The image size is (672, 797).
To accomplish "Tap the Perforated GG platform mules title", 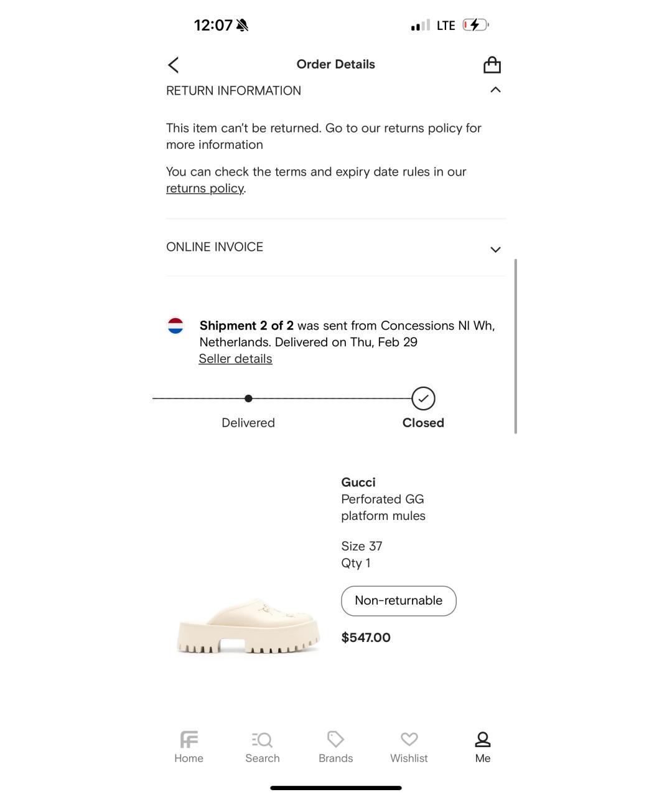I will (383, 507).
